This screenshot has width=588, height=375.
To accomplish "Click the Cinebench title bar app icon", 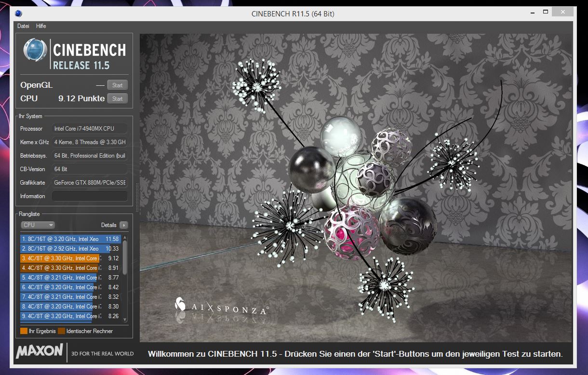I will (18, 13).
